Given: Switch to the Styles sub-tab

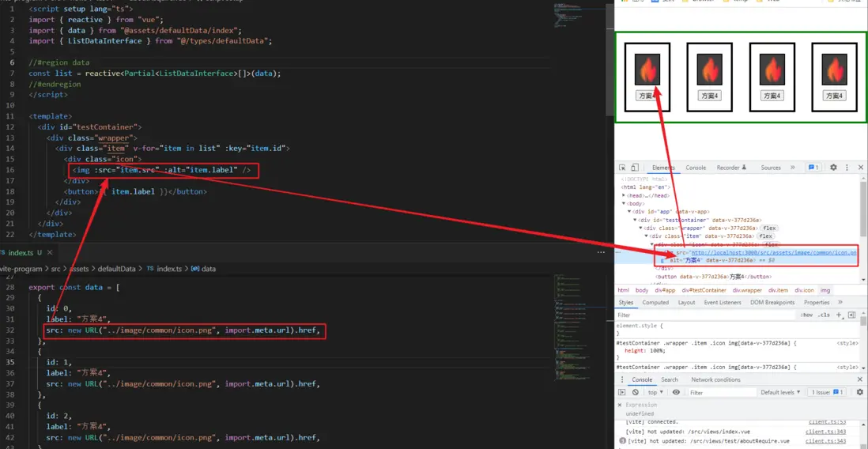Looking at the screenshot, I should pyautogui.click(x=626, y=302).
